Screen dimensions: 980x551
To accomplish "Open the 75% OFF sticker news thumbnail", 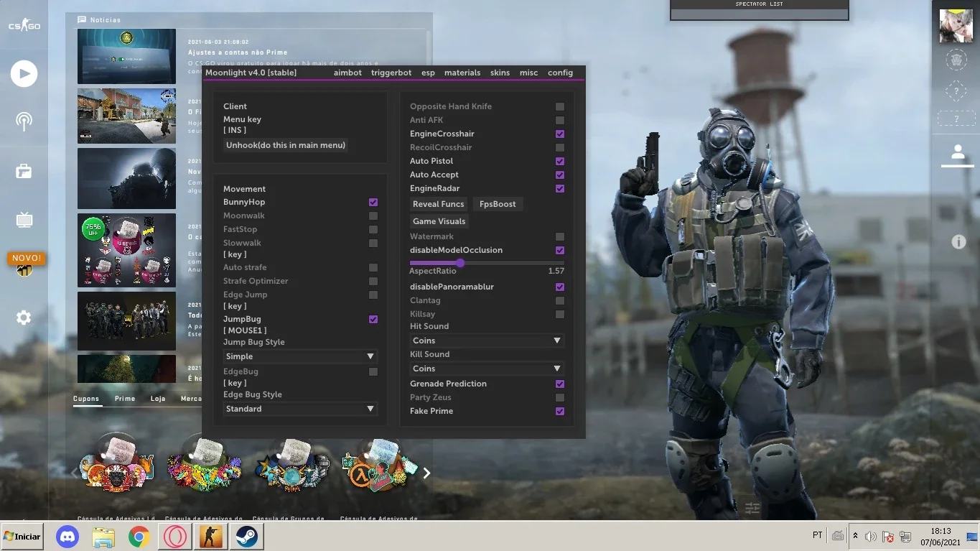I will [x=126, y=250].
